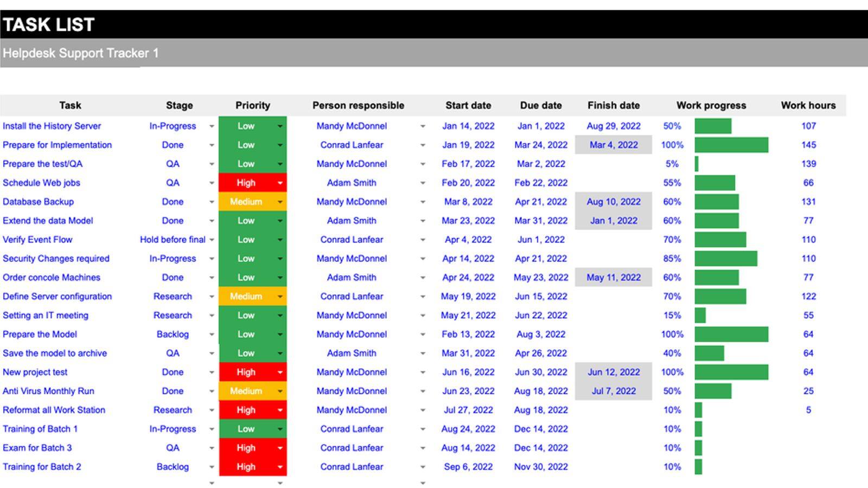Screen dimensions: 868x488
Task: Select task cell Database Backup
Action: [38, 202]
